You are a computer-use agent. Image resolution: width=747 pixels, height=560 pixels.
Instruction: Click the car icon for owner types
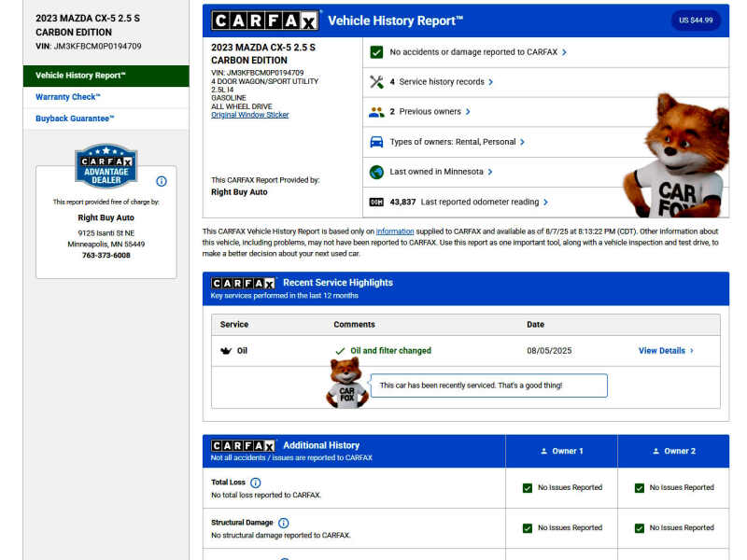coord(376,142)
